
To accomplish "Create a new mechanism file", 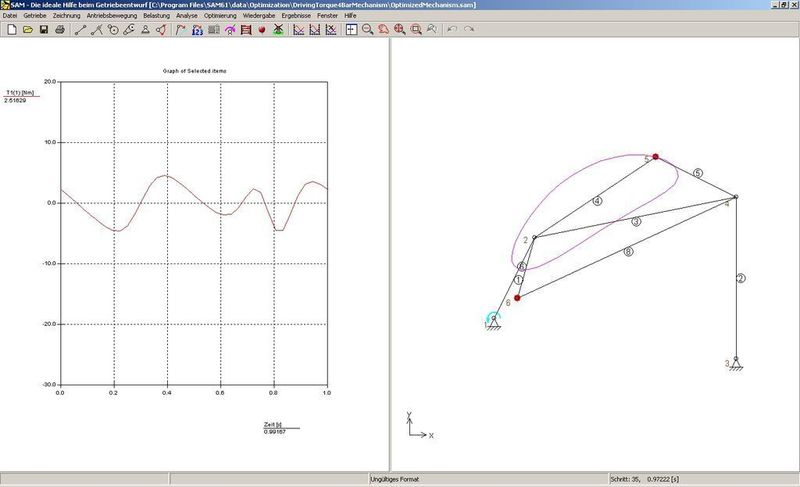I will pos(11,30).
